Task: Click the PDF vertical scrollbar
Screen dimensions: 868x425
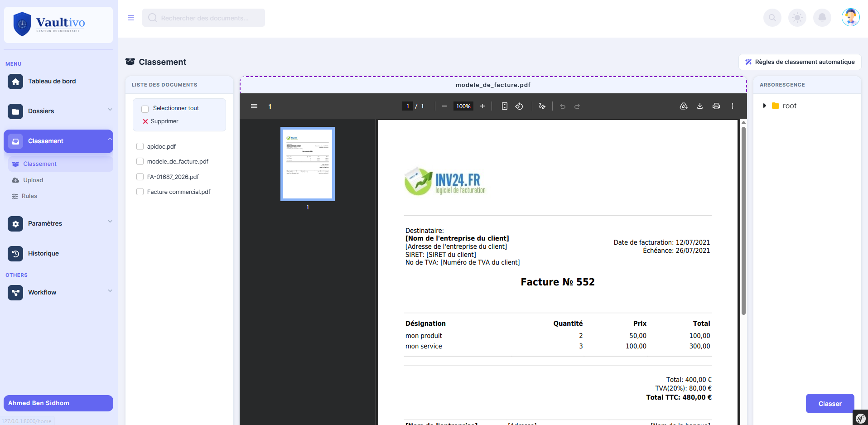Action: 743,221
